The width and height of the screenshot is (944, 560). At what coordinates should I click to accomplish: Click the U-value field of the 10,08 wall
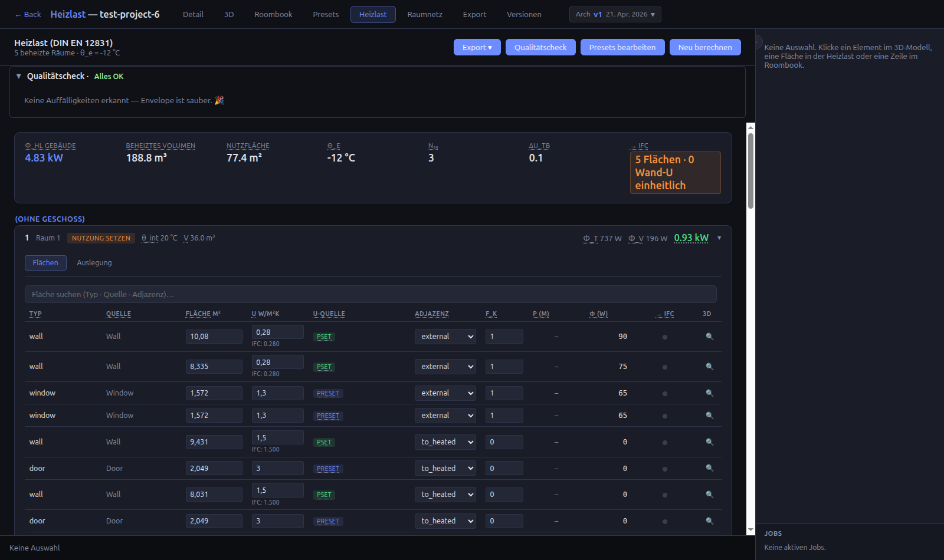pyautogui.click(x=277, y=332)
